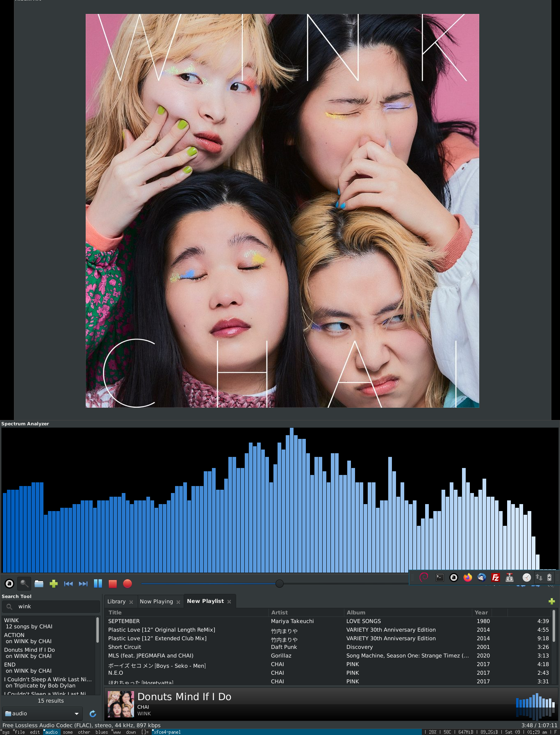Click the 'Mariya Takeuchi' artist cell
Image resolution: width=560 pixels, height=735 pixels.
pos(292,621)
